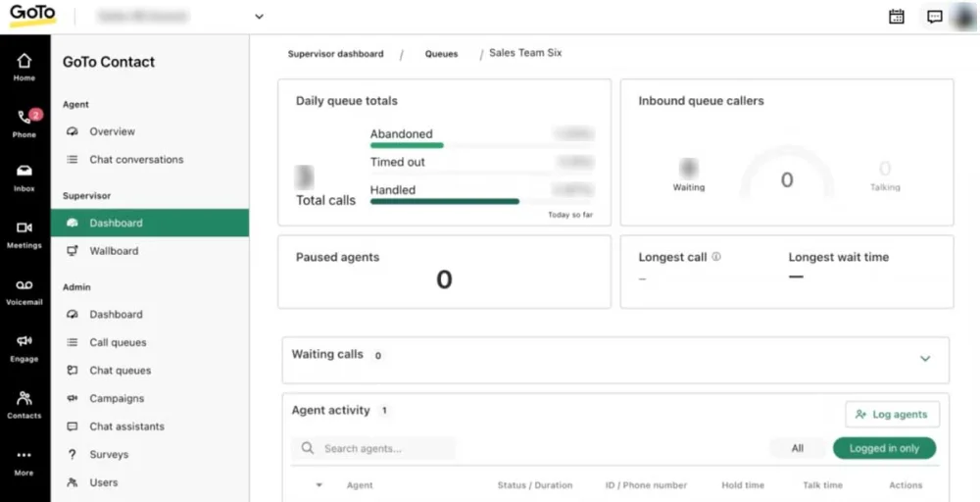Focus the Search agents field
980x502 pixels.
pyautogui.click(x=373, y=448)
